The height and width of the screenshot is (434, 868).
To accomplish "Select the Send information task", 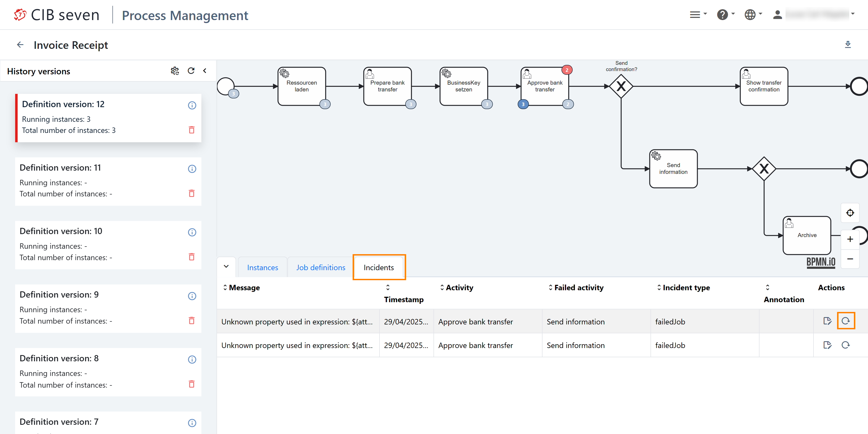I will 673,168.
